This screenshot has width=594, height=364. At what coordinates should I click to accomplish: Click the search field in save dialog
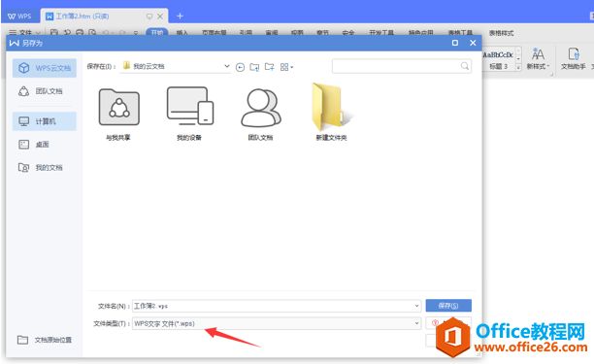click(x=402, y=66)
